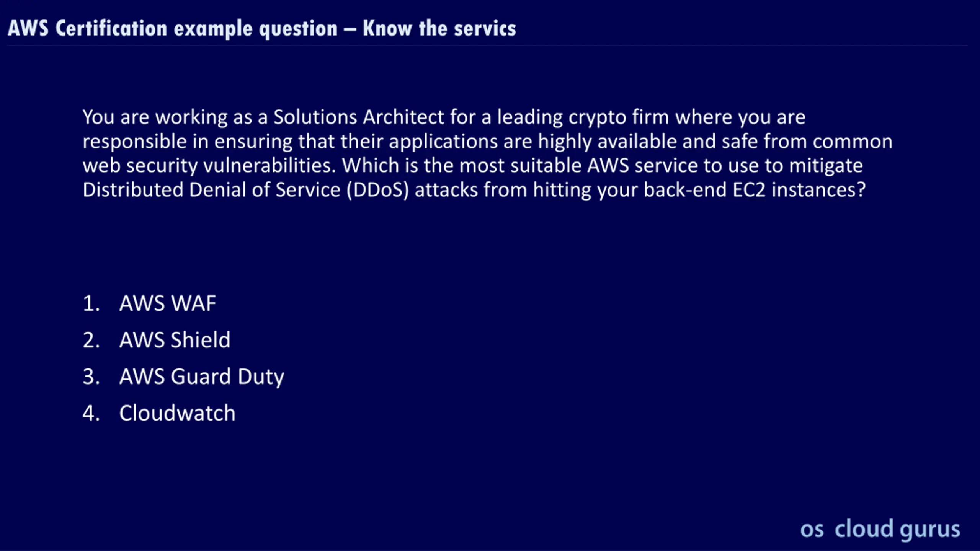
Task: Click the number 1. list marker
Action: click(x=91, y=303)
